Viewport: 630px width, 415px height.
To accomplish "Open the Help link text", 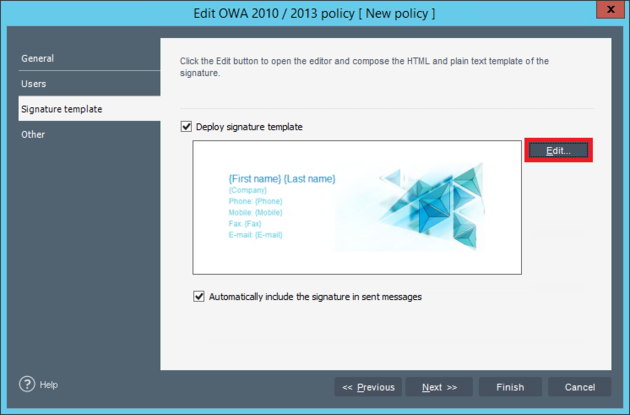I will pos(49,384).
